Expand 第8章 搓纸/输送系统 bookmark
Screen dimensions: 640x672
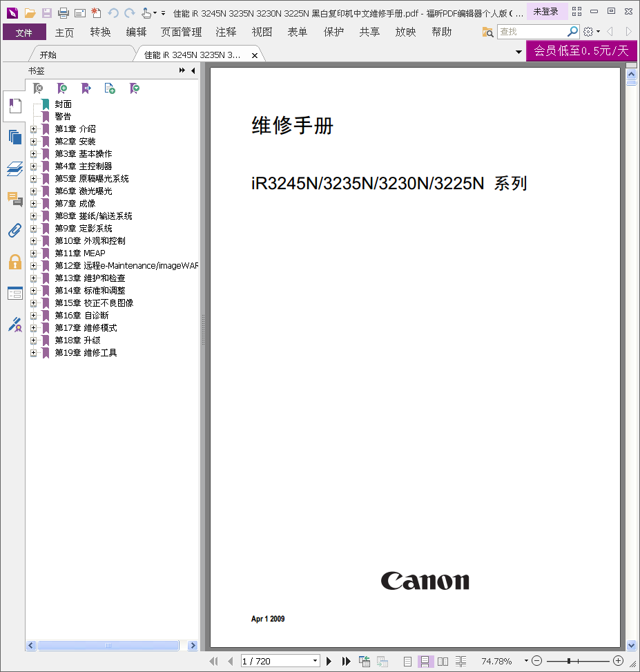(x=33, y=215)
